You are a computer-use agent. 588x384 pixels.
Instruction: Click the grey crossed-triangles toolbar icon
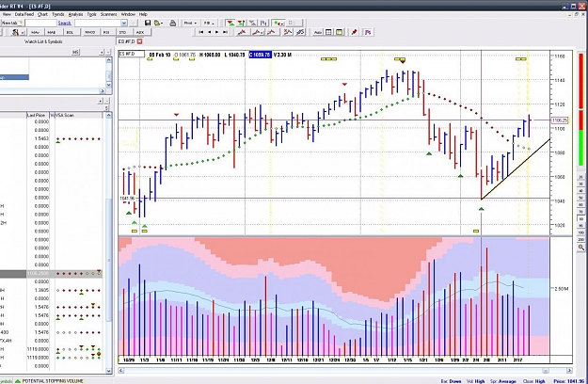pyautogui.click(x=253, y=24)
